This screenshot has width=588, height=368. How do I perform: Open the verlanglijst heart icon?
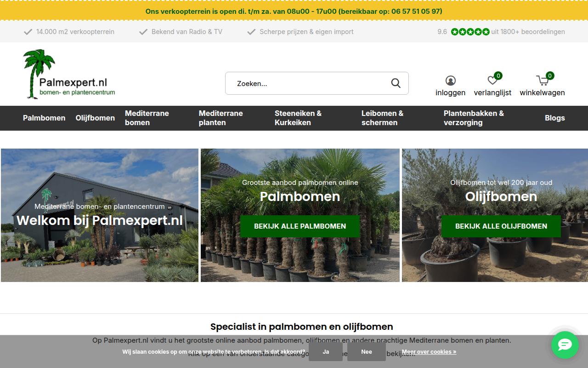(x=492, y=81)
